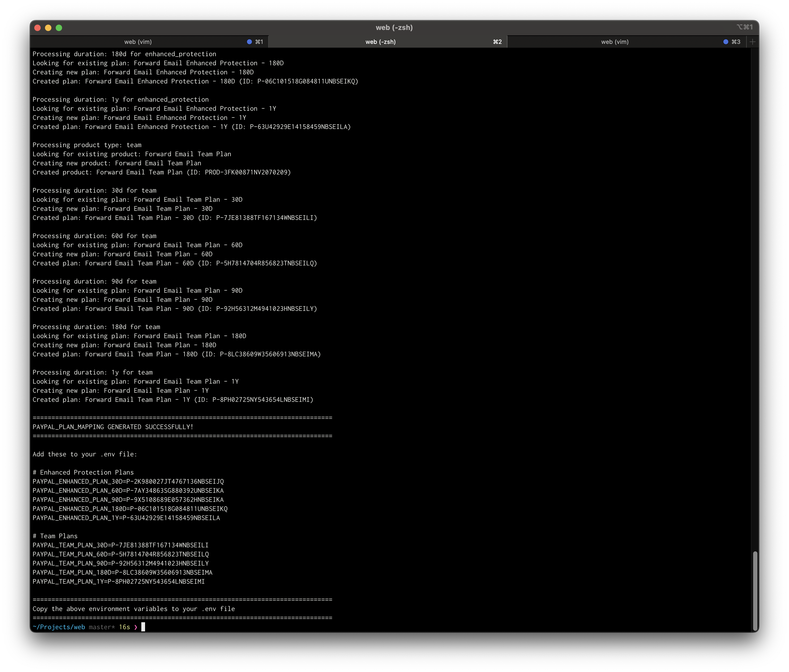Select the web (-zsh) middle tab
The height and width of the screenshot is (672, 789).
pos(380,42)
